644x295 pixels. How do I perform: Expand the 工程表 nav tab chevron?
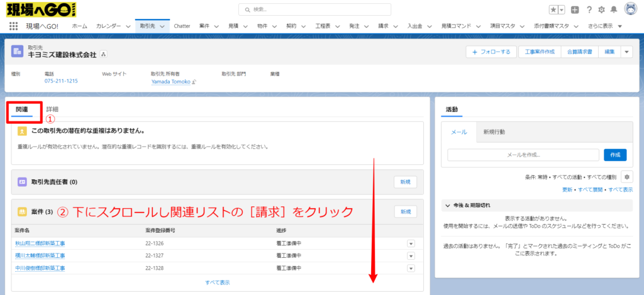pyautogui.click(x=338, y=26)
